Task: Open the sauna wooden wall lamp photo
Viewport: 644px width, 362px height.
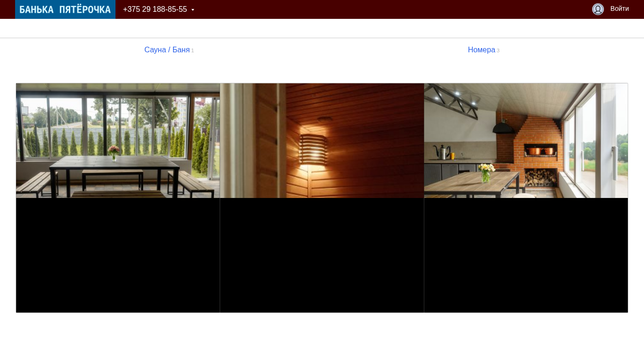Action: 322,140
